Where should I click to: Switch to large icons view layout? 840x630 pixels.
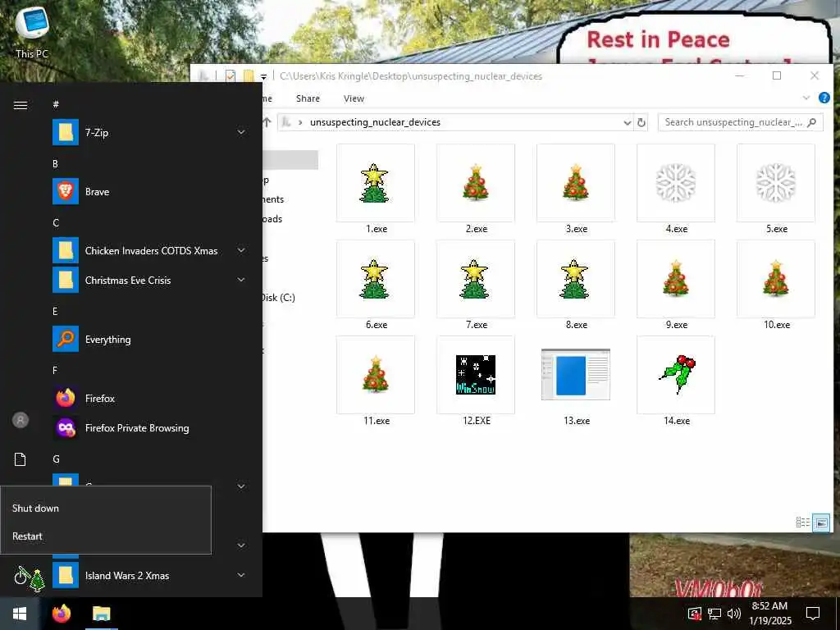[820, 523]
